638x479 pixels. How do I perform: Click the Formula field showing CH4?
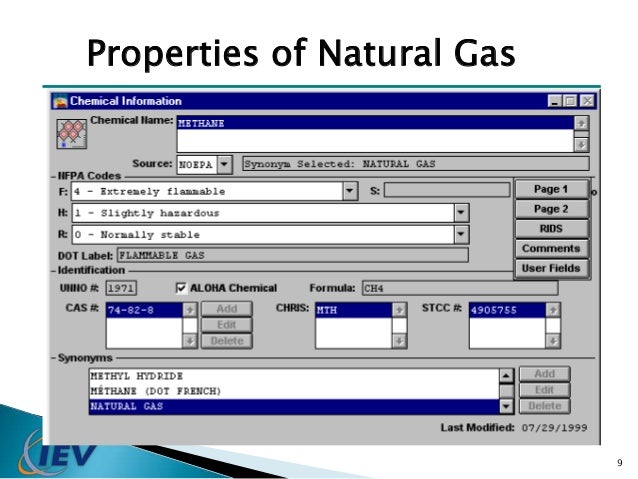(x=460, y=288)
